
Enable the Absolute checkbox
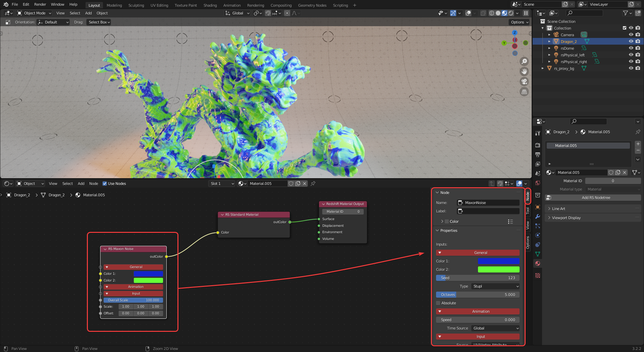click(438, 303)
